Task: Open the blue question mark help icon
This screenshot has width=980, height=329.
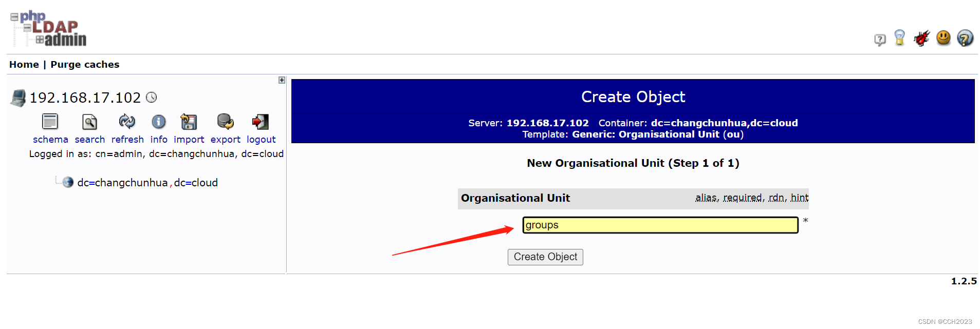Action: tap(965, 38)
